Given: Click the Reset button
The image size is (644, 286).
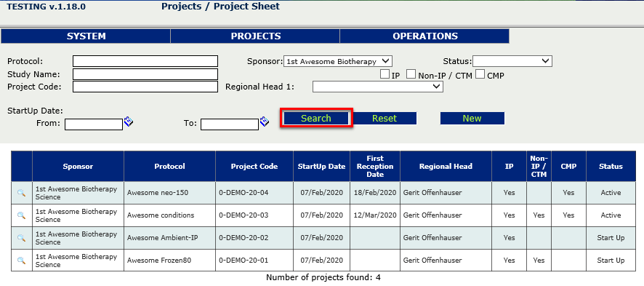Looking at the screenshot, I should pyautogui.click(x=385, y=119).
